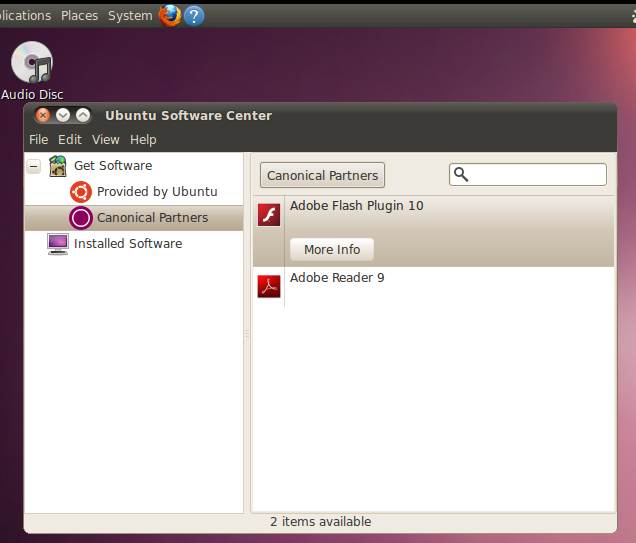Launch Firefox from the top panel
Screen dimensions: 636x543
170,16
